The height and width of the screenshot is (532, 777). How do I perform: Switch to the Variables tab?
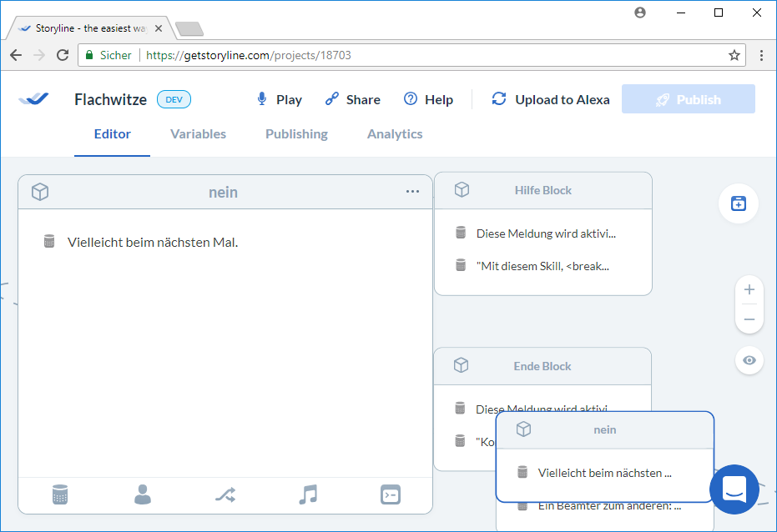click(198, 134)
